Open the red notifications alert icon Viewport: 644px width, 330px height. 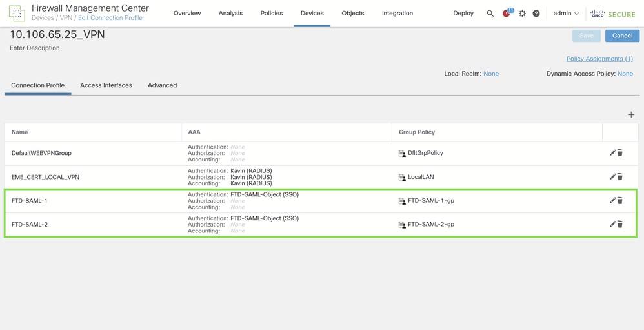[x=506, y=14]
